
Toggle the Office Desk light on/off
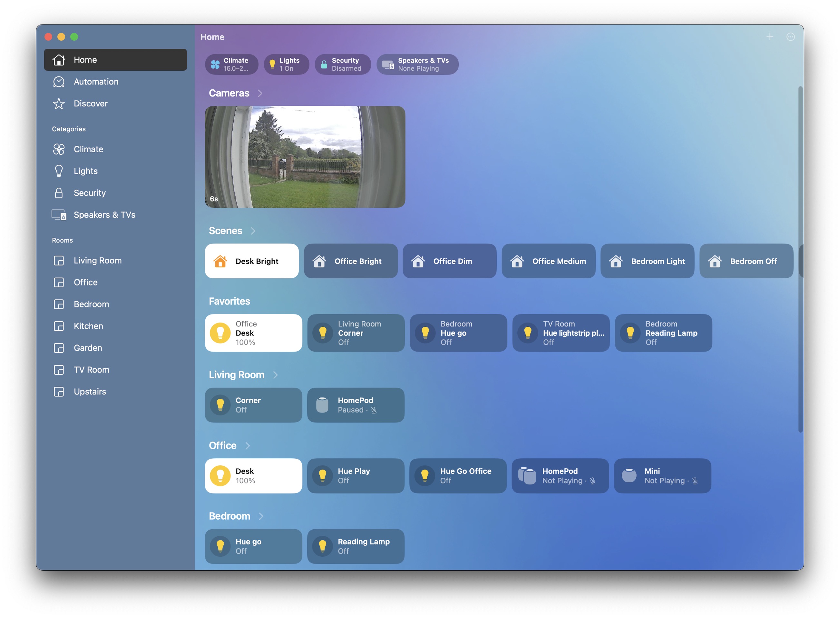(220, 475)
